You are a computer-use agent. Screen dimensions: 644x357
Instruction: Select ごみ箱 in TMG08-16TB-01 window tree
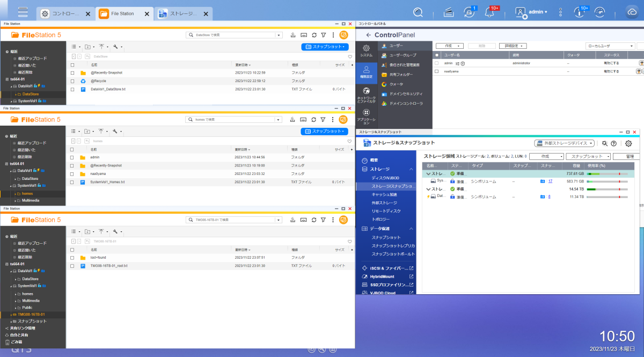(17, 341)
